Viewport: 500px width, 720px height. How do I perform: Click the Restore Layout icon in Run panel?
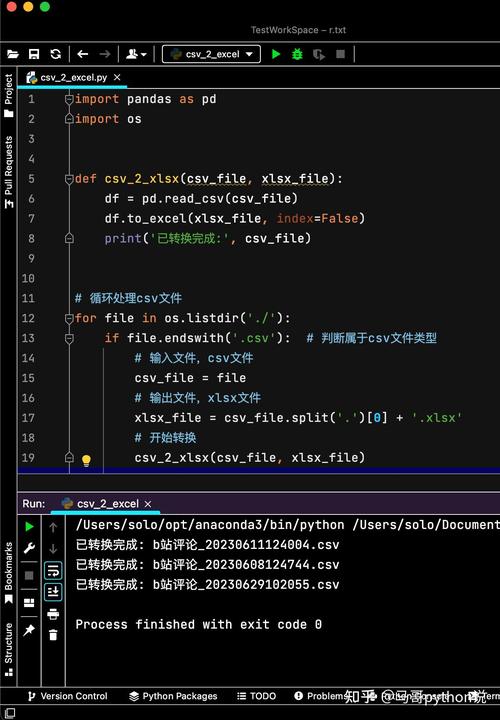[29, 602]
